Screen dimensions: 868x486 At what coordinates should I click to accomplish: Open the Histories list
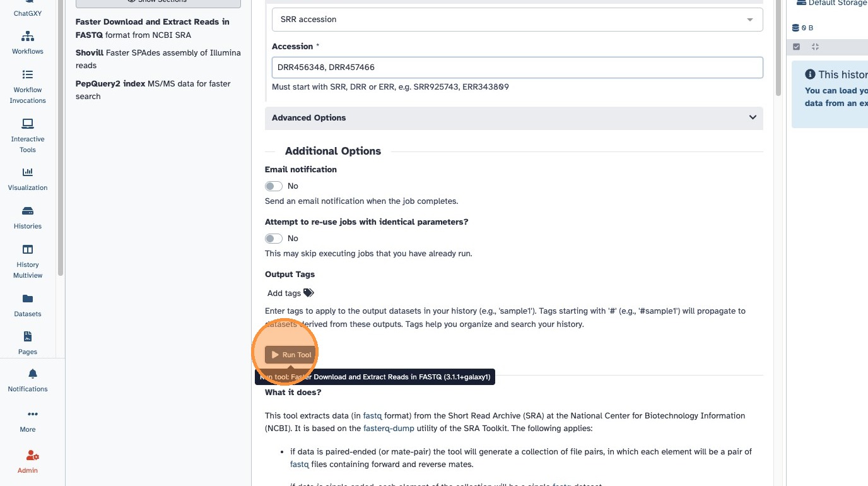pos(28,218)
